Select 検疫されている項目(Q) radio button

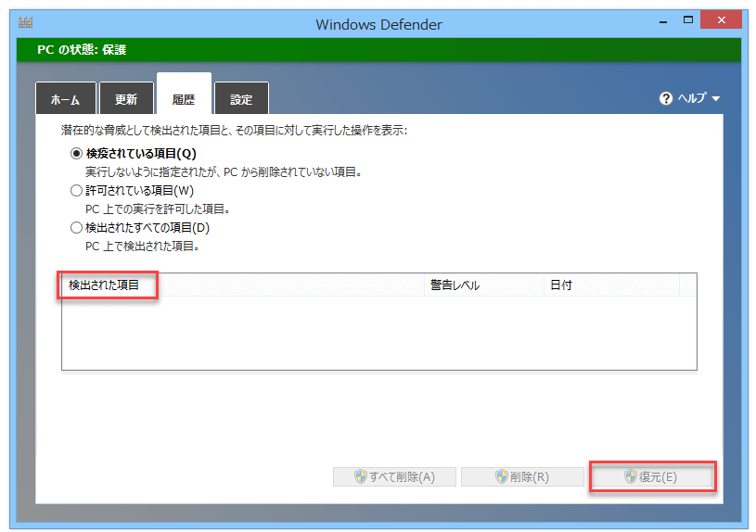(x=76, y=153)
